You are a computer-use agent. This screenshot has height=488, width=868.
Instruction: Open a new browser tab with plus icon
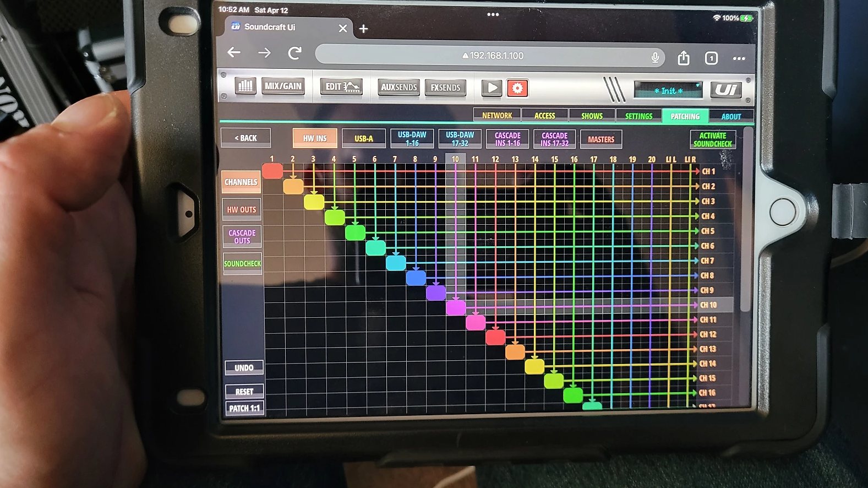(364, 29)
